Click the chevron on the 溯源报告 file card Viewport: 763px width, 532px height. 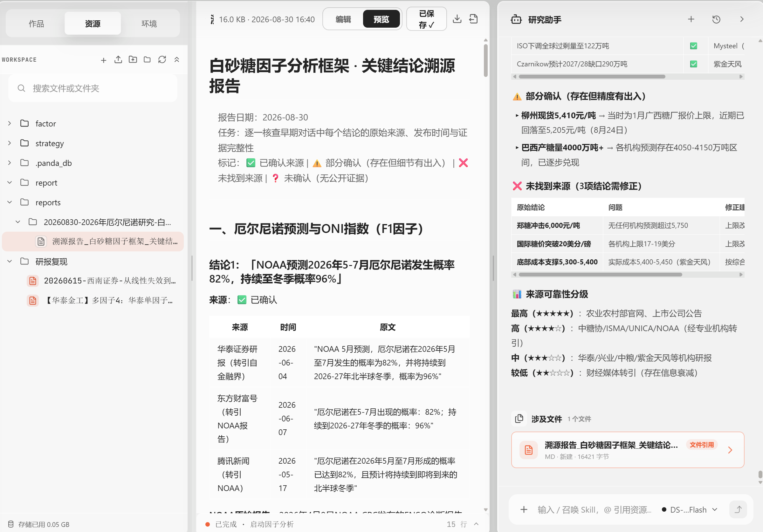[730, 450]
